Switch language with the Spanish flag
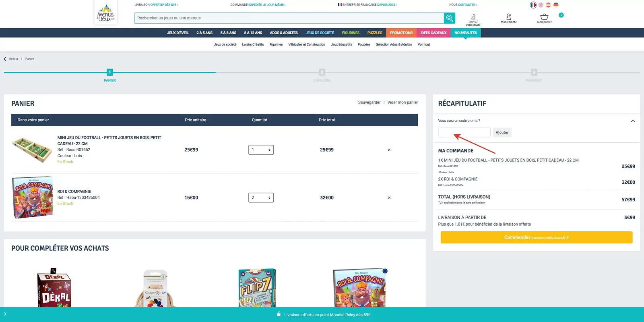 pyautogui.click(x=548, y=5)
